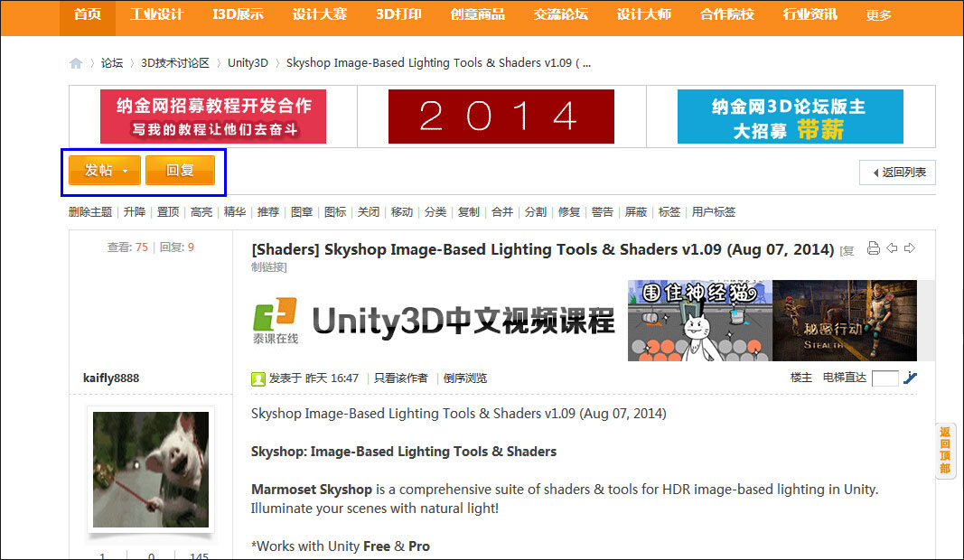Click 精华 moderation link
Screen dimensions: 964x560
click(235, 212)
